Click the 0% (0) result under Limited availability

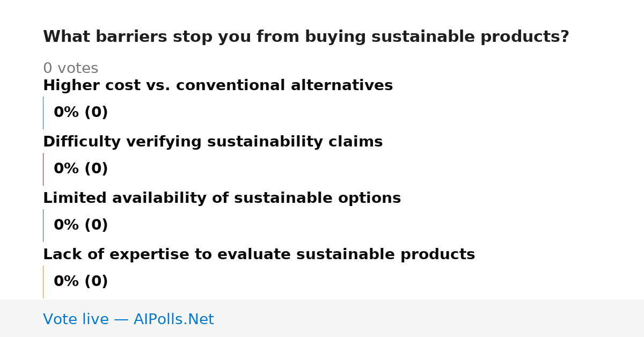[x=80, y=225]
